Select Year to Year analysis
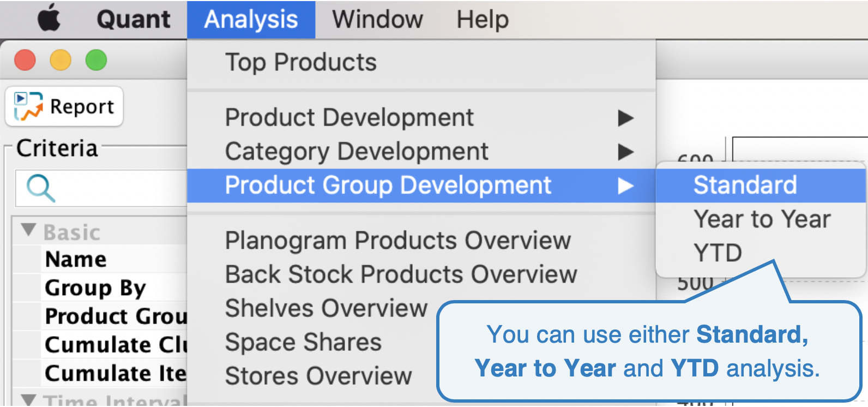Screen dimensions: 868x407 coord(762,219)
